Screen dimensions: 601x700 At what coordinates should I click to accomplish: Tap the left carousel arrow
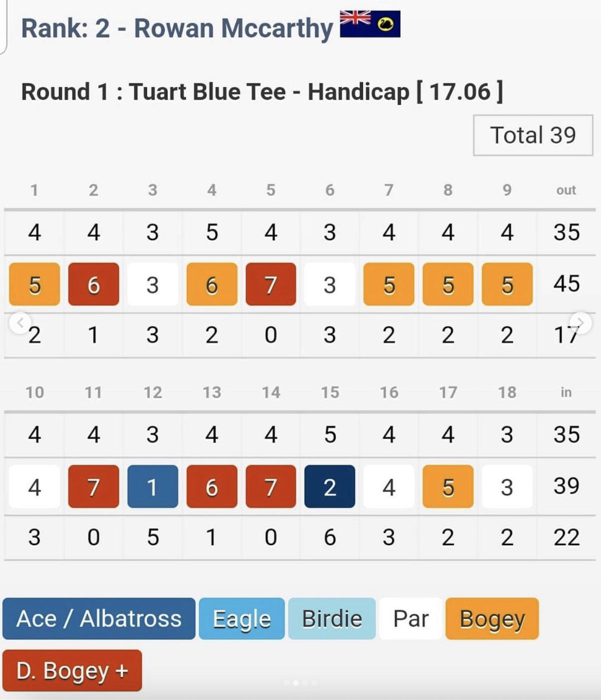click(21, 323)
